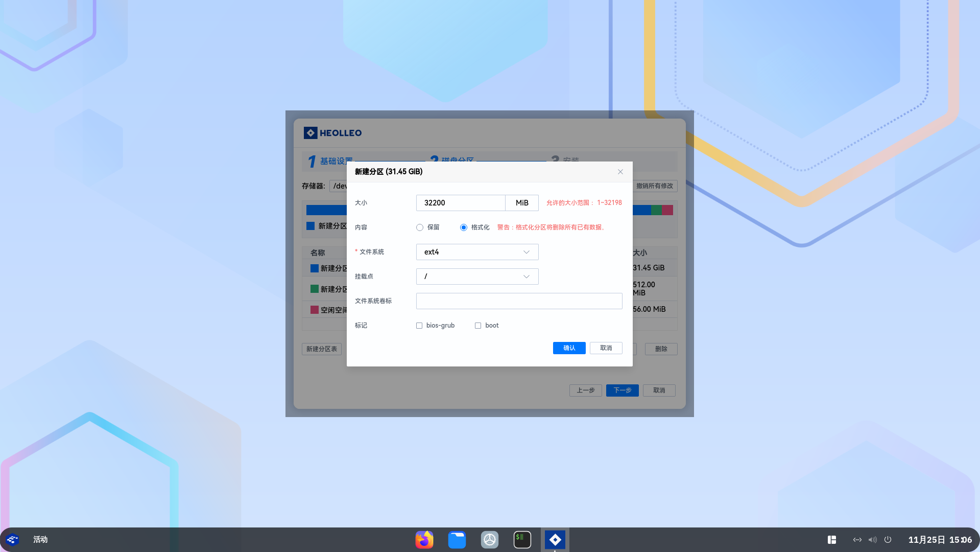Click 新建分区表 button in installer
This screenshot has height=552, width=980.
coord(322,349)
